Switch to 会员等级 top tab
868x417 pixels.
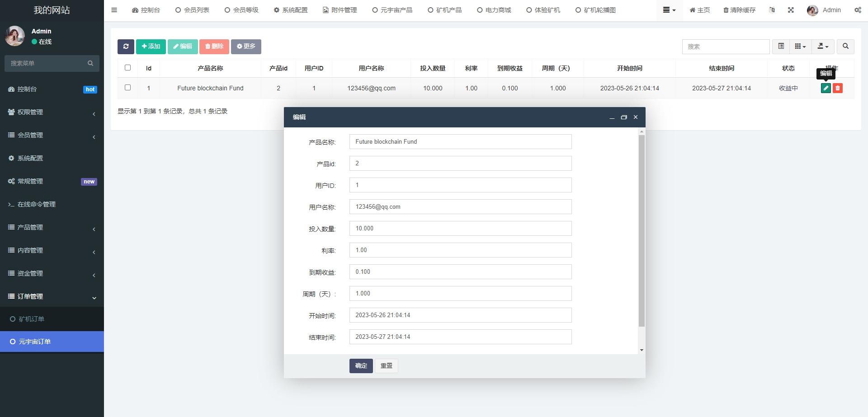click(241, 10)
